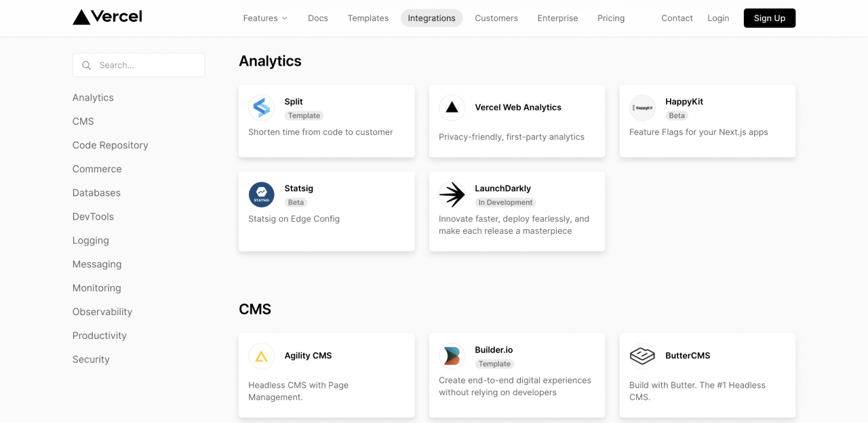Open the Docs nav item

click(318, 18)
